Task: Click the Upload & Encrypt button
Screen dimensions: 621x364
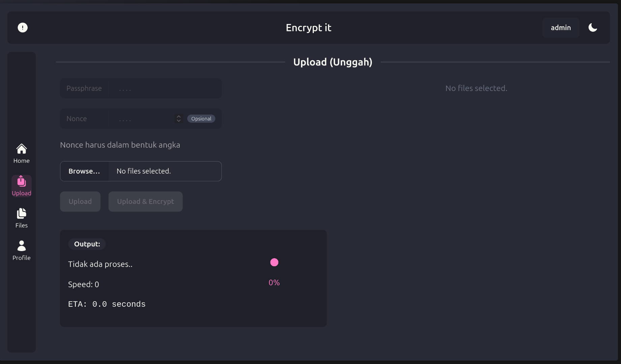Action: pyautogui.click(x=146, y=202)
